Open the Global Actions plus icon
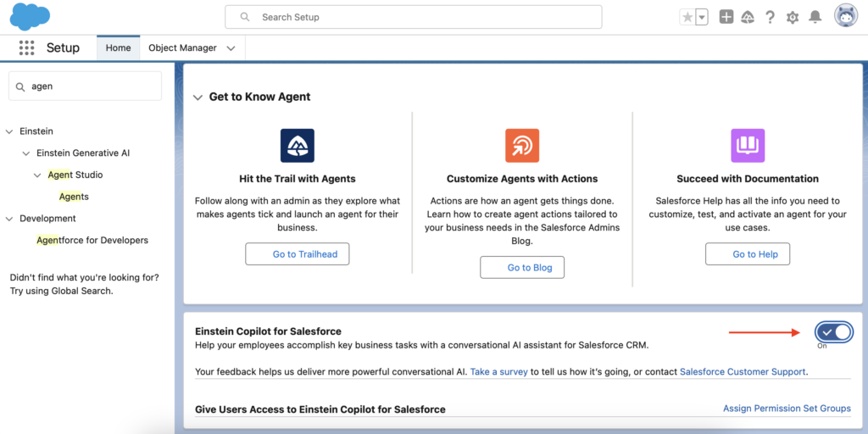 [726, 17]
